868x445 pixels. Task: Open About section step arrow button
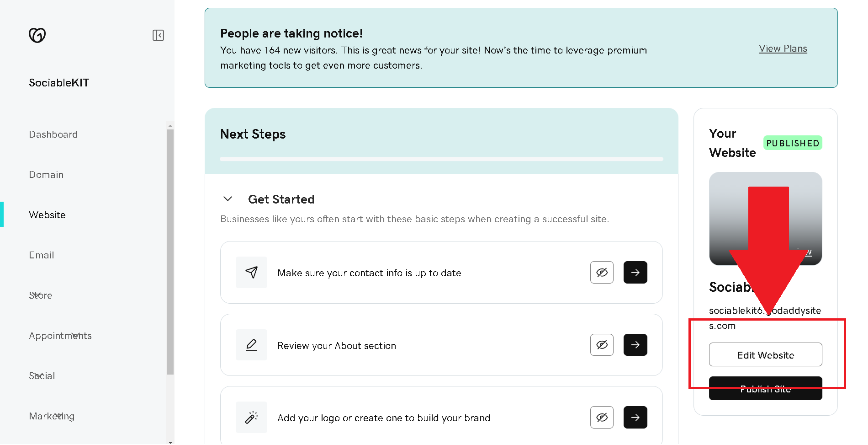point(635,345)
